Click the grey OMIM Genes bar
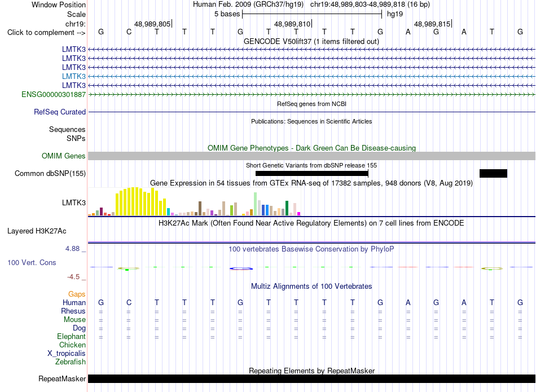The width and height of the screenshot is (536, 392). click(312, 156)
